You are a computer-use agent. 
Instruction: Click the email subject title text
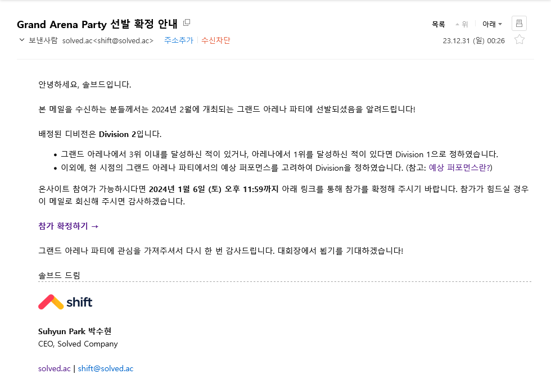(97, 24)
